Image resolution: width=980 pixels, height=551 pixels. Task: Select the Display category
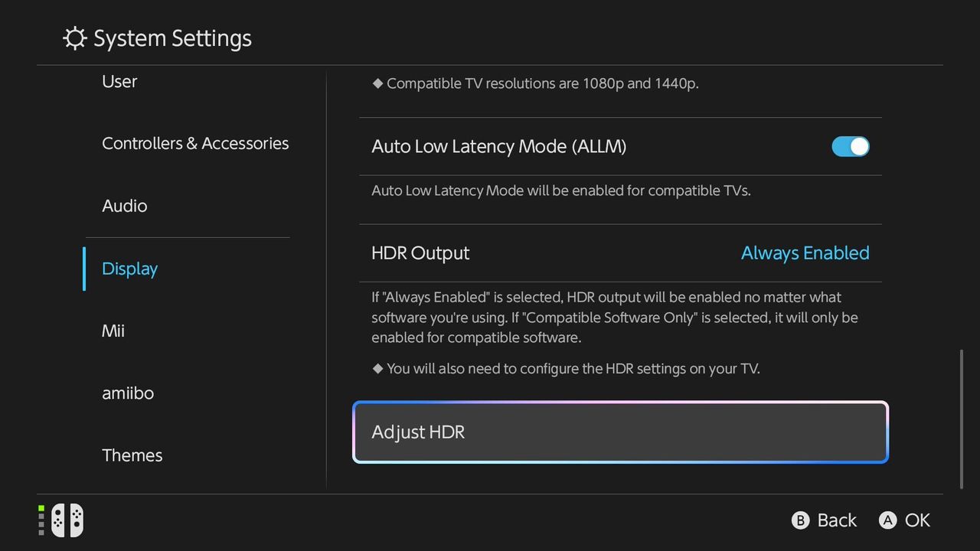[129, 269]
